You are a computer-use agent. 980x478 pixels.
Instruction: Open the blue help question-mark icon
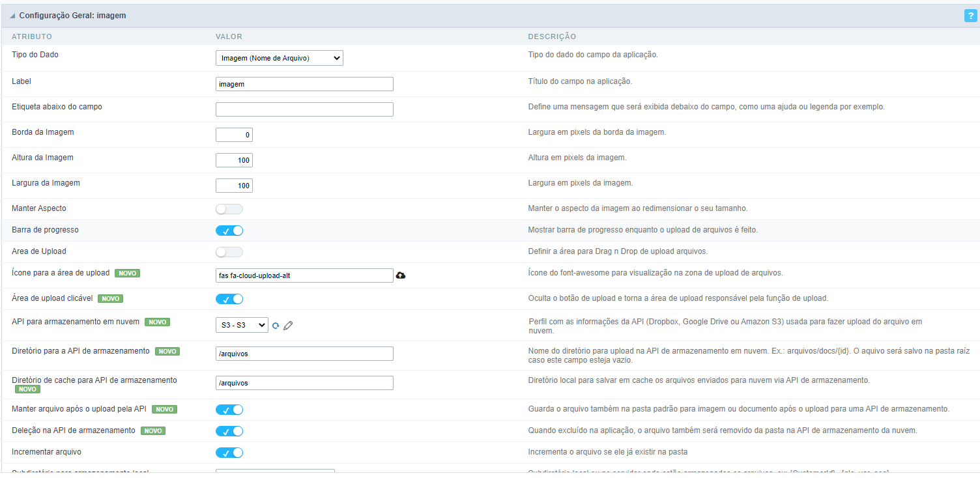[x=970, y=16]
